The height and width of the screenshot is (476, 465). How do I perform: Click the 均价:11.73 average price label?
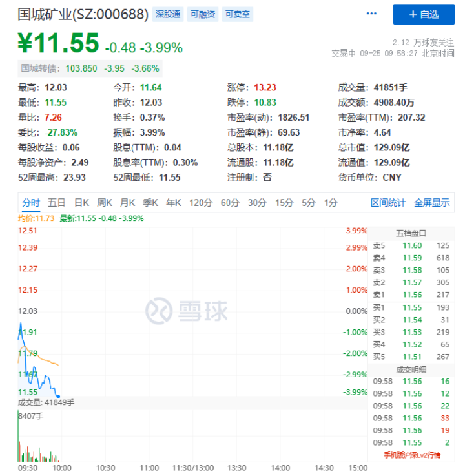pyautogui.click(x=36, y=218)
